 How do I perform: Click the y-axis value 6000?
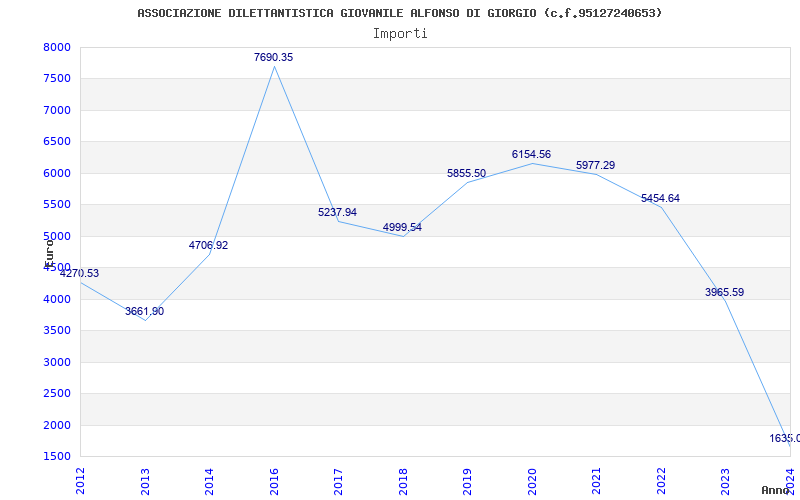[57, 173]
